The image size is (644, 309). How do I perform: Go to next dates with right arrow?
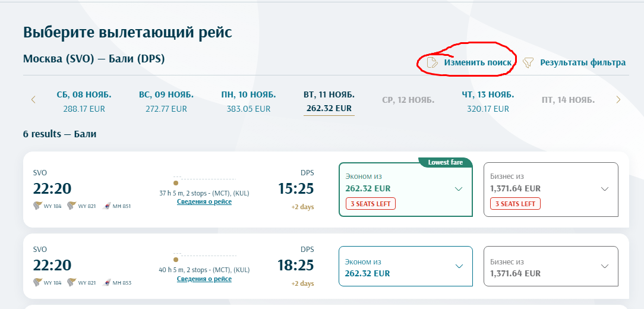pyautogui.click(x=618, y=100)
